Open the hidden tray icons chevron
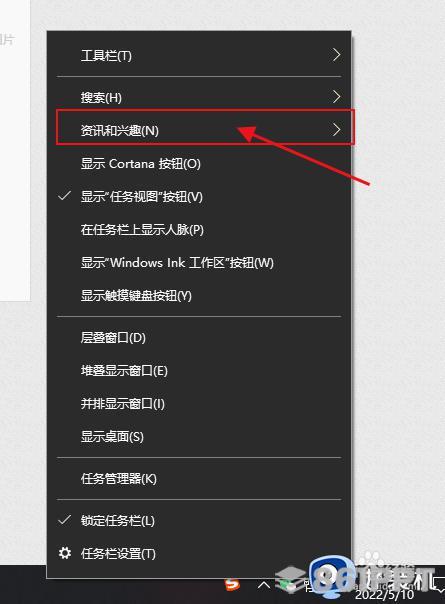Screen dimensions: 445x604 tap(264, 586)
